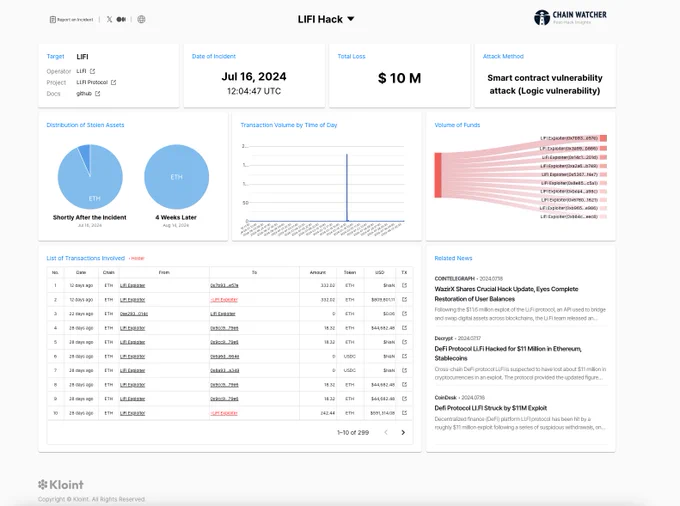Select the bottom LiFi Exploiter node in Sankey chart
The width and height of the screenshot is (680, 506).
coord(603,216)
